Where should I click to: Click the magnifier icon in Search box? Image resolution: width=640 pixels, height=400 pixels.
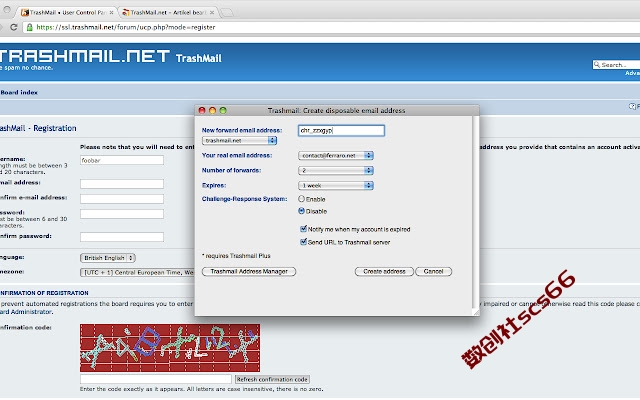point(597,64)
